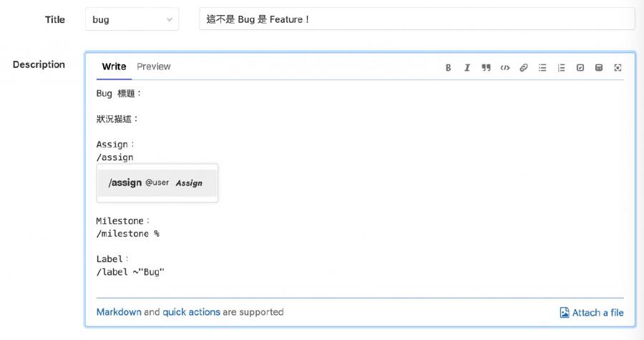
Task: Select the /assign @user autocomplete suggestion
Action: 157,183
